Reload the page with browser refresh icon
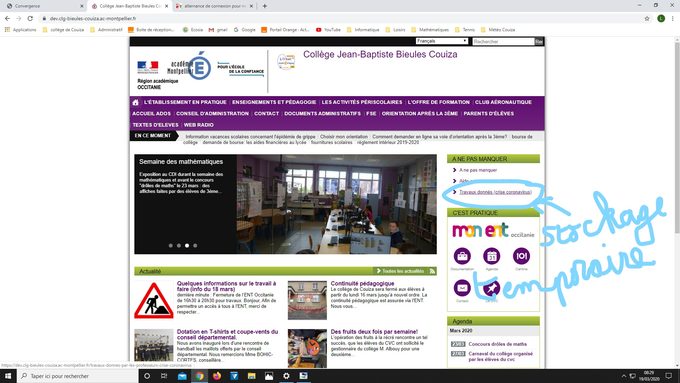Screen dimensions: 680x383 click(x=30, y=19)
